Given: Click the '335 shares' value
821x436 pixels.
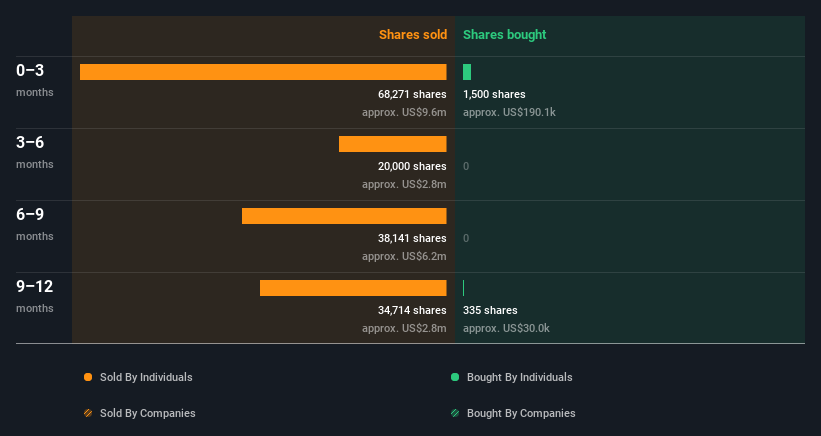Looking at the screenshot, I should [x=490, y=310].
